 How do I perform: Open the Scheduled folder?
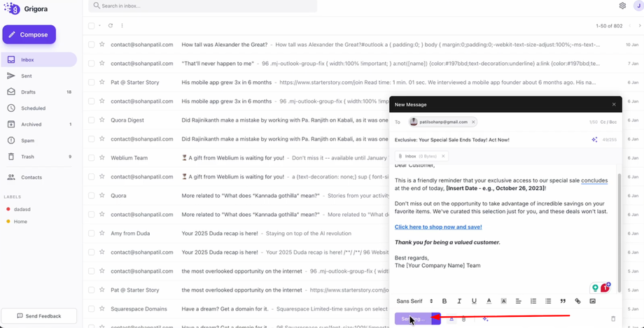point(38,108)
